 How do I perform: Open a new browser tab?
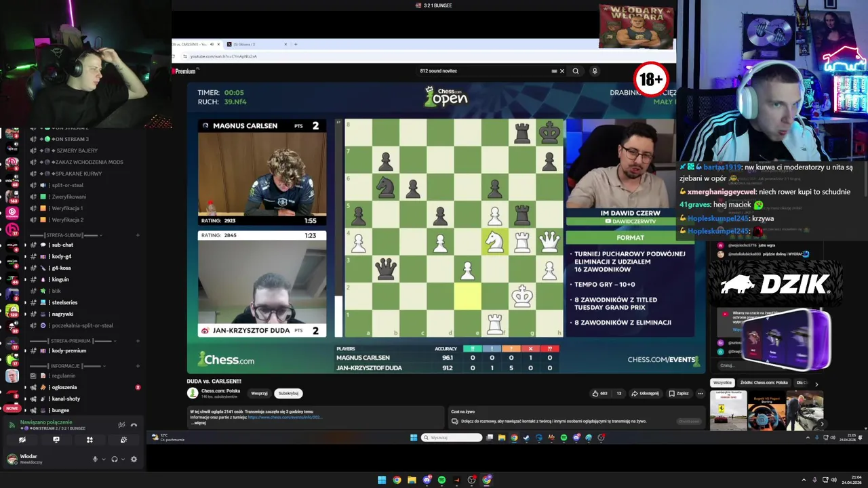pos(296,44)
